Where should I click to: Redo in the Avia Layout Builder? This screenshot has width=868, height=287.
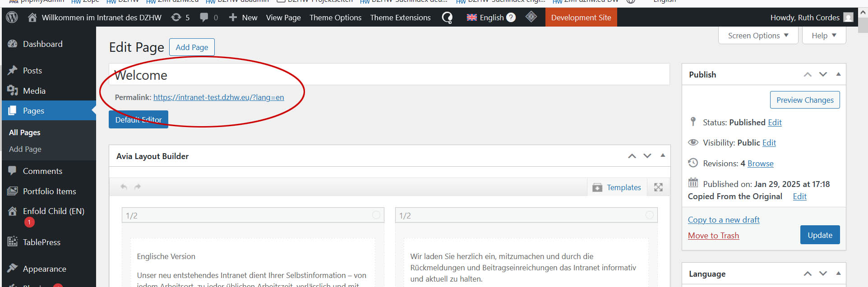pyautogui.click(x=138, y=187)
